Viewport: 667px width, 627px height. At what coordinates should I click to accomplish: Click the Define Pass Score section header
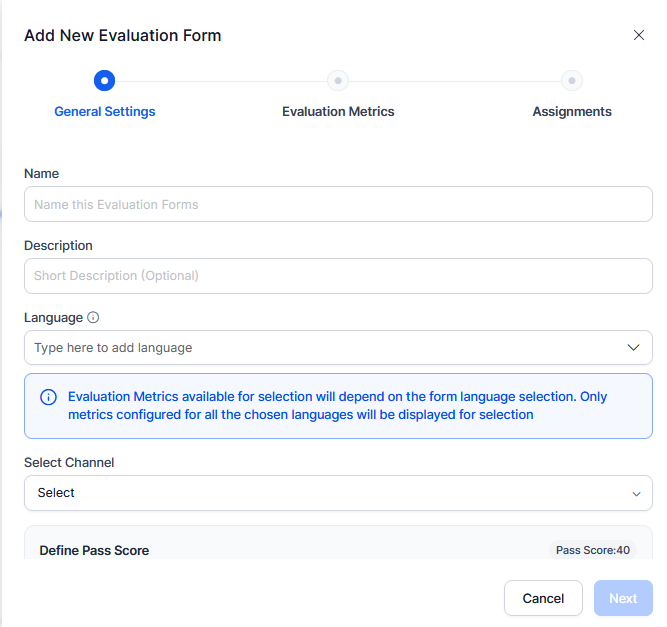tap(94, 550)
